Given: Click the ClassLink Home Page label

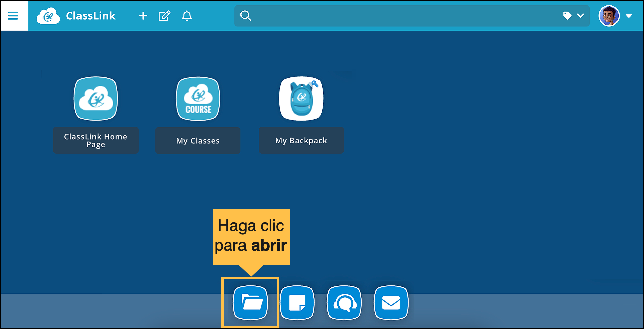Looking at the screenshot, I should click(96, 140).
